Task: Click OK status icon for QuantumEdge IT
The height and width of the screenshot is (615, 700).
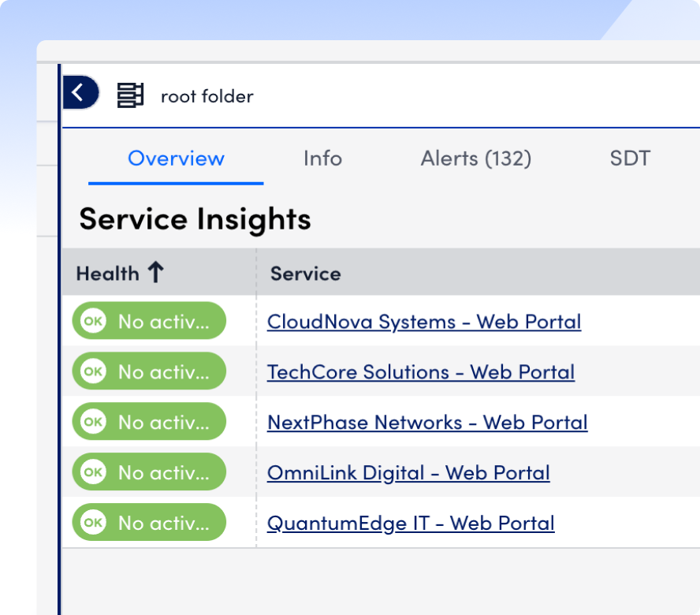Action: 93,524
